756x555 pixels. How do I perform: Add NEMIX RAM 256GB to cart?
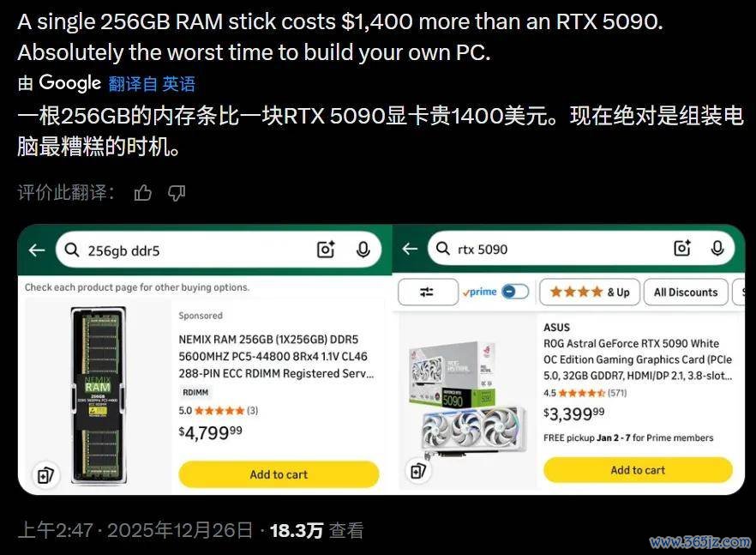[x=279, y=474]
